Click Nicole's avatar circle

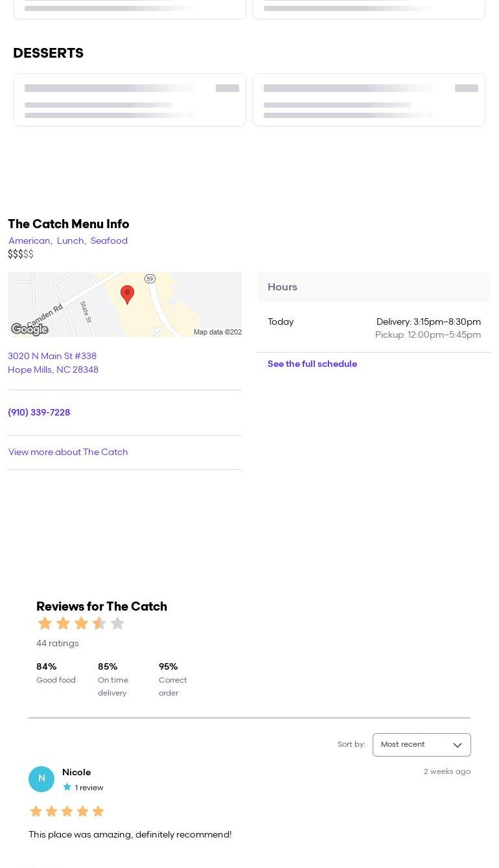[41, 779]
